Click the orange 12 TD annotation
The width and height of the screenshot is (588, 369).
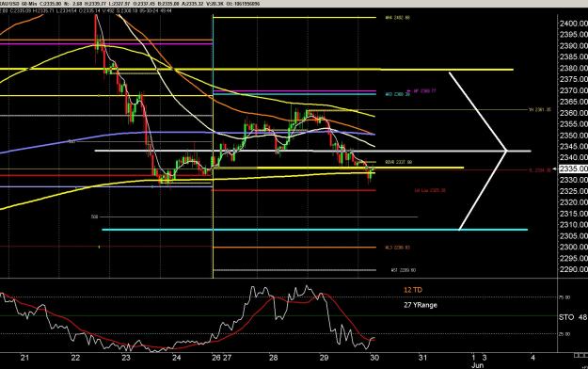coord(413,290)
